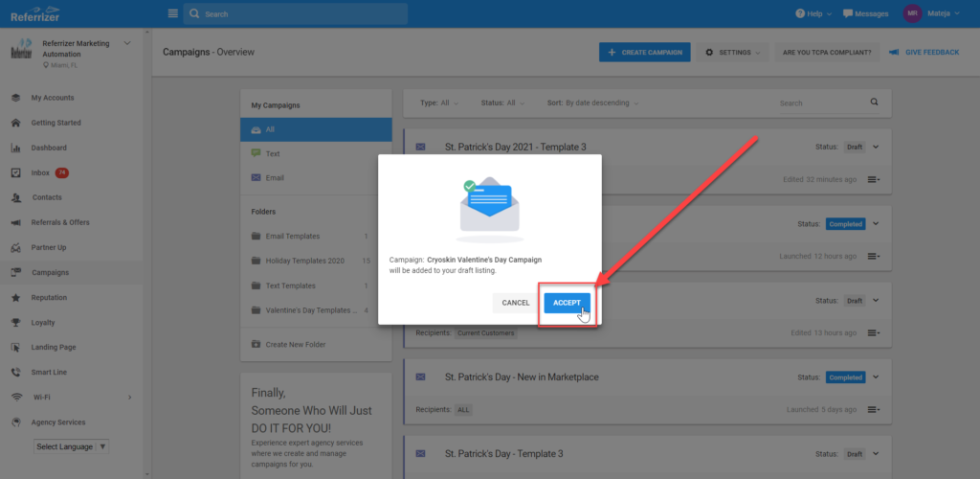Open the hamburger menu icon
This screenshot has width=980, height=479.
[x=172, y=13]
